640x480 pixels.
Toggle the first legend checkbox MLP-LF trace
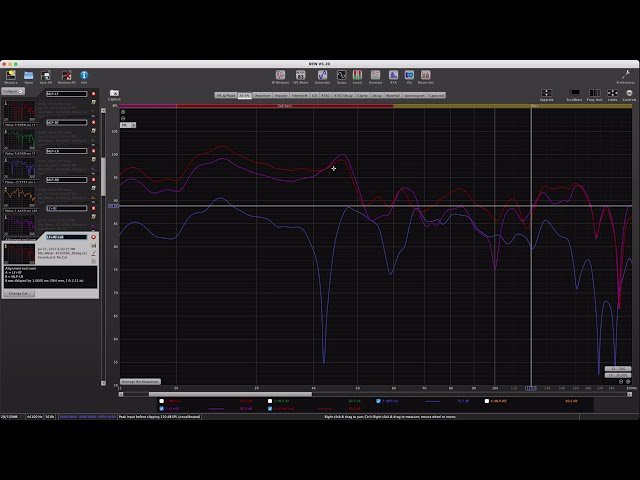click(162, 401)
